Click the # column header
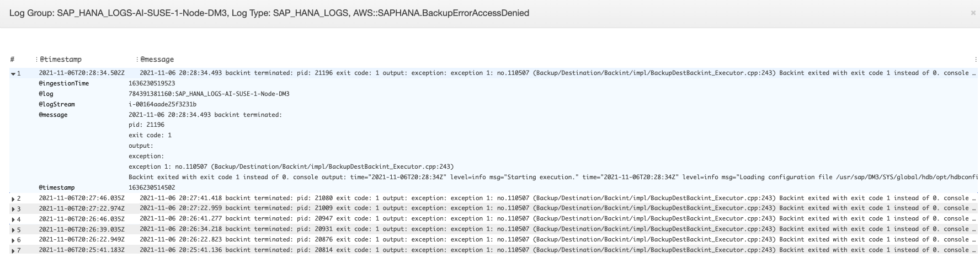 tap(12, 60)
